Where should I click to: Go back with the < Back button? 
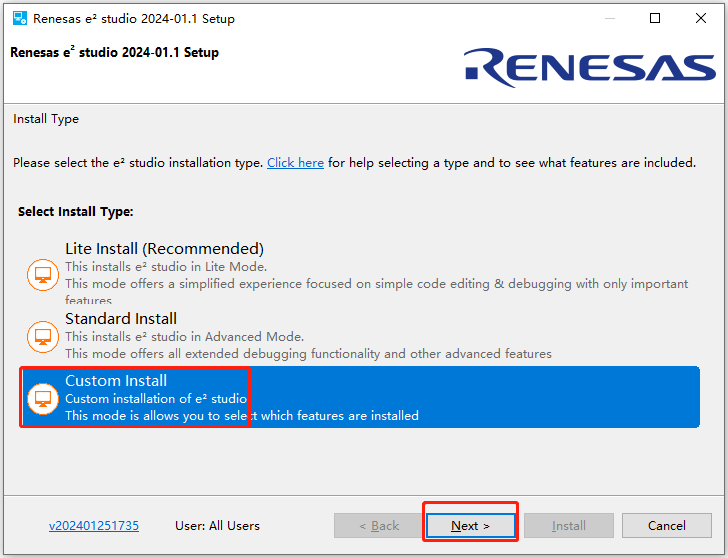pos(378,526)
